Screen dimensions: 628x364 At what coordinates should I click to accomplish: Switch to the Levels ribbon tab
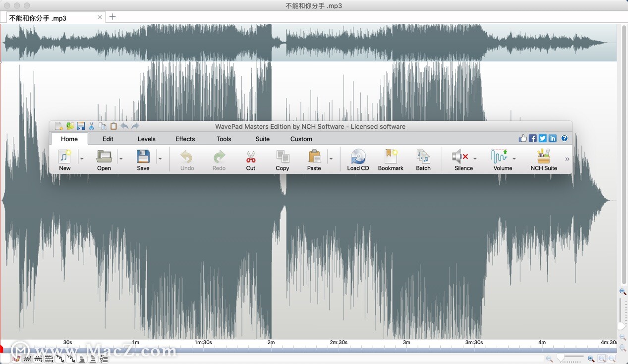[x=147, y=139]
